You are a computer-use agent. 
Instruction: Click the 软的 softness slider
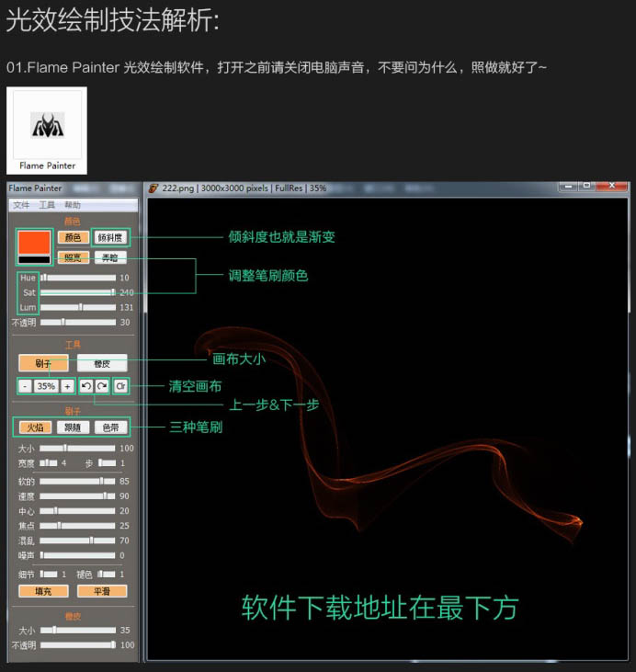(x=77, y=482)
